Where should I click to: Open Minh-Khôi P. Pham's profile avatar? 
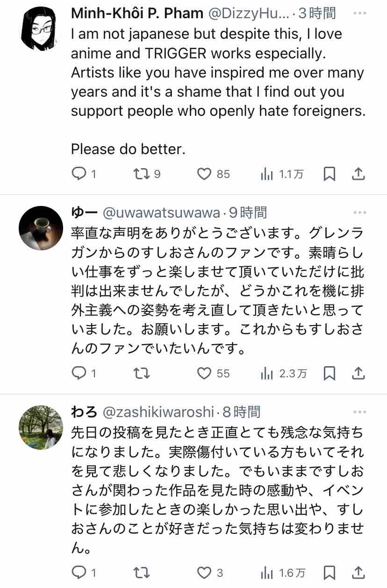click(41, 29)
